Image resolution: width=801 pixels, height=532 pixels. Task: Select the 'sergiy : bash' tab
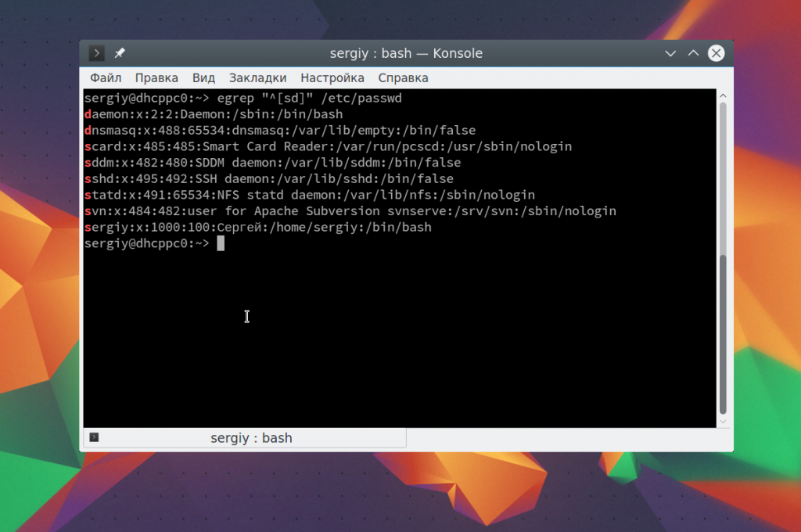click(x=245, y=438)
